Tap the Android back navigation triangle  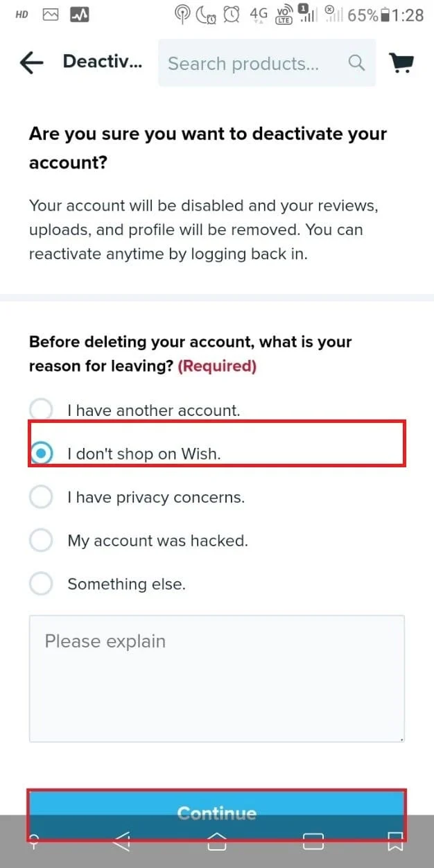click(x=121, y=841)
